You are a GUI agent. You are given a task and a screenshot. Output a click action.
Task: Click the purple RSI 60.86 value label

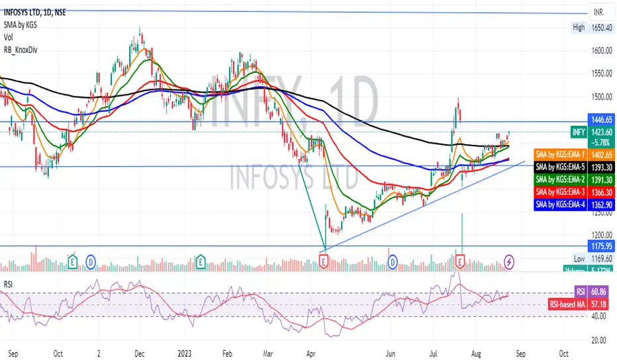click(591, 292)
